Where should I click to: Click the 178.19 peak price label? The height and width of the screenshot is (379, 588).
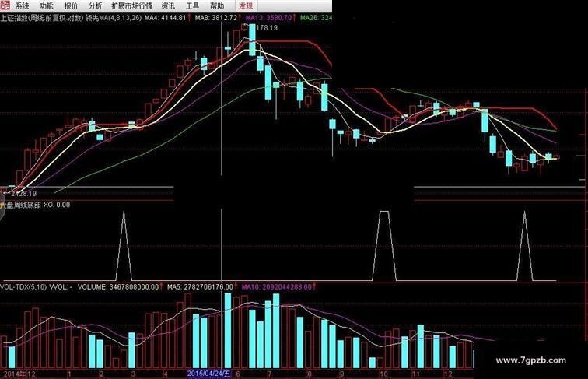click(x=266, y=28)
